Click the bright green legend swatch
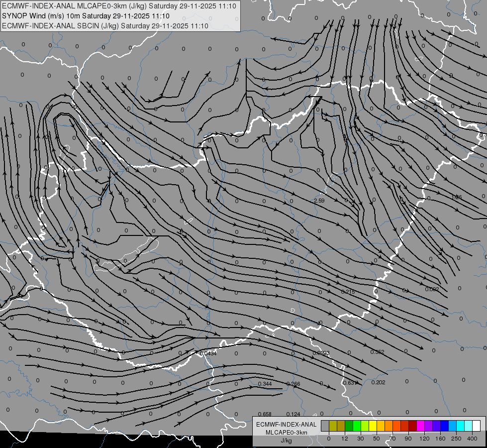Image resolution: width=487 pixels, height=448 pixels. pos(357,426)
